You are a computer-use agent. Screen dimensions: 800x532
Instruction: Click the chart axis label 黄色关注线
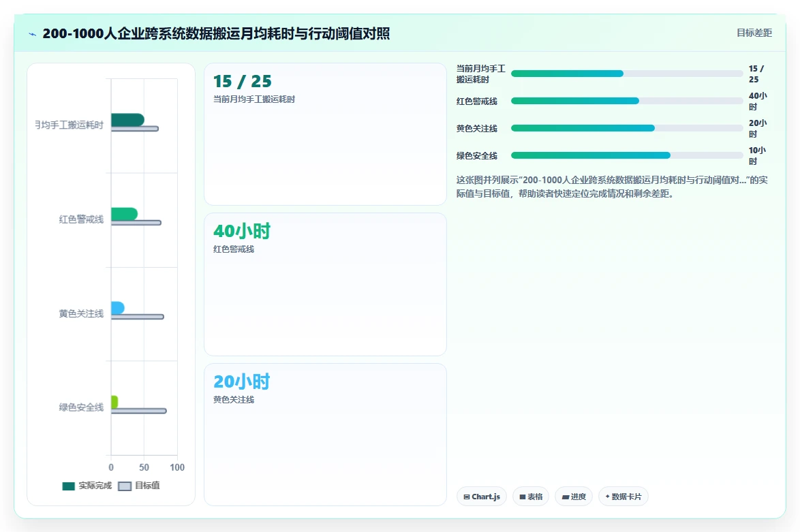click(x=81, y=313)
